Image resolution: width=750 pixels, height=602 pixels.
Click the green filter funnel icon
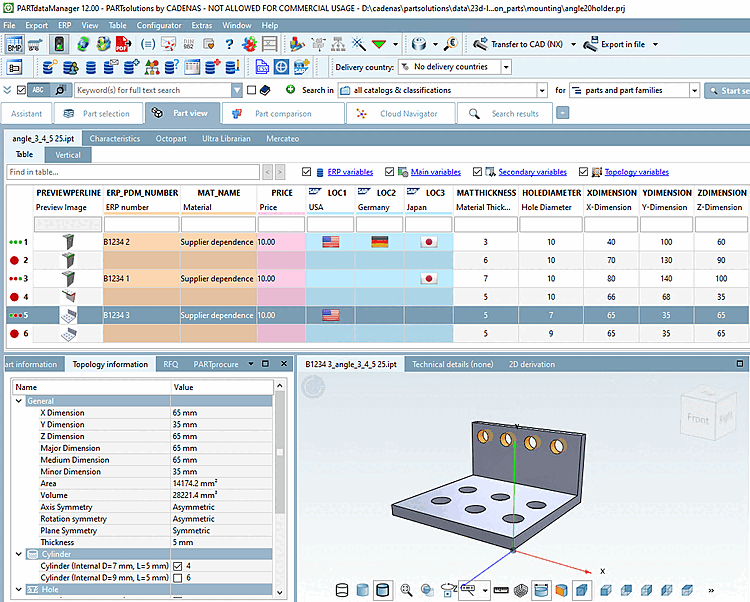[x=379, y=44]
